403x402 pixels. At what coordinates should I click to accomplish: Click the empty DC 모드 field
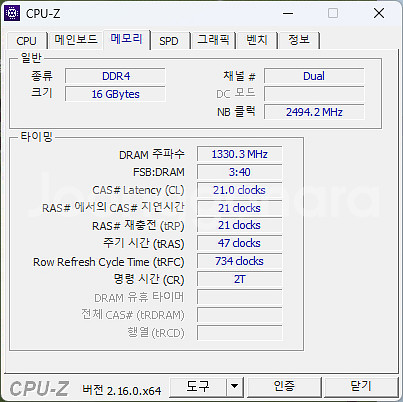pyautogui.click(x=314, y=94)
